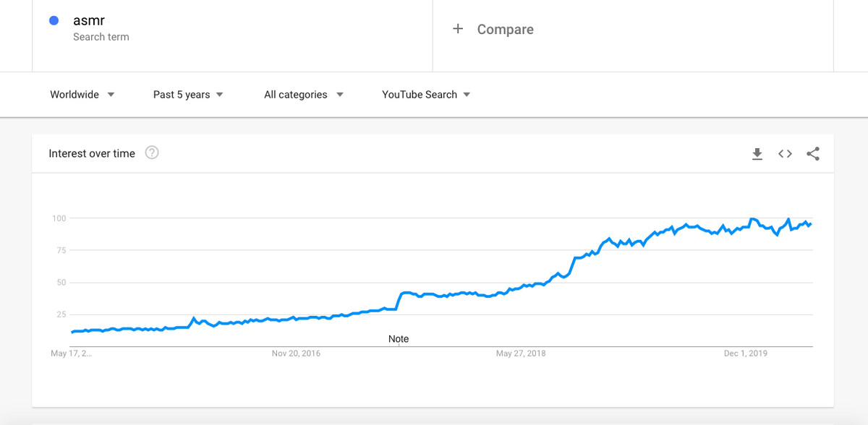Screen dimensions: 868x425
Task: Open the embed code icon
Action: (x=785, y=154)
